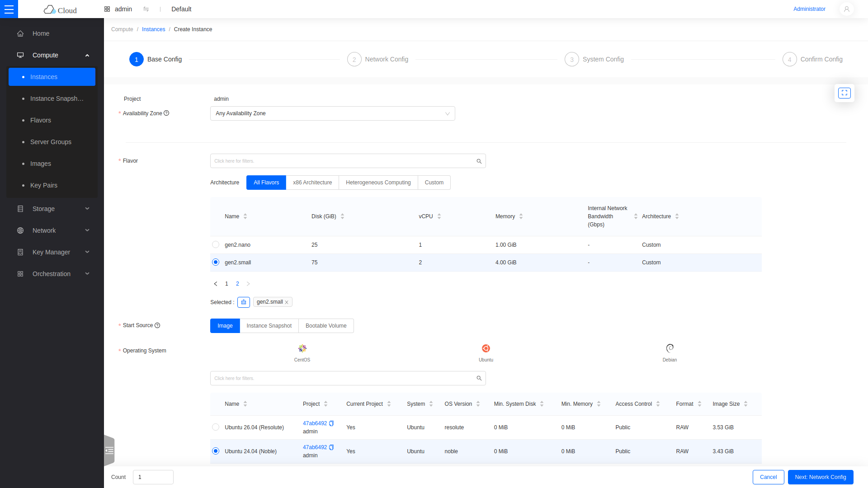Image resolution: width=868 pixels, height=488 pixels.
Task: Select the gen2.nano flavor radio button
Action: 216,244
